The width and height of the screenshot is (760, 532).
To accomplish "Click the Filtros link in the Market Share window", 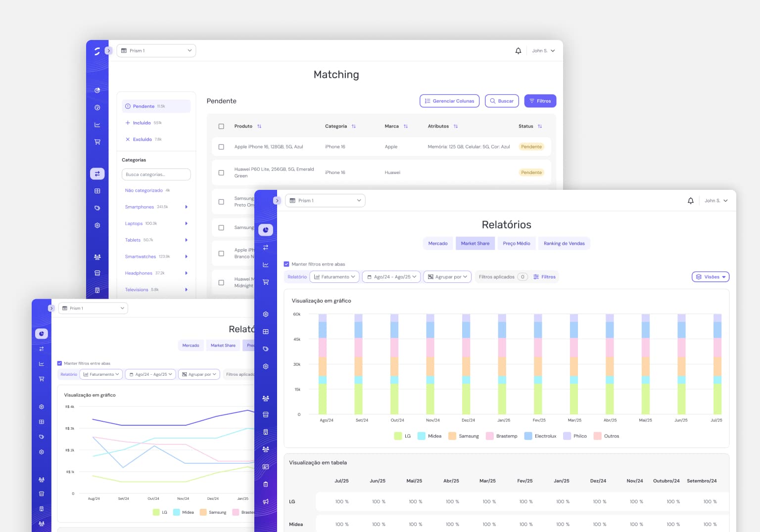I will point(544,277).
